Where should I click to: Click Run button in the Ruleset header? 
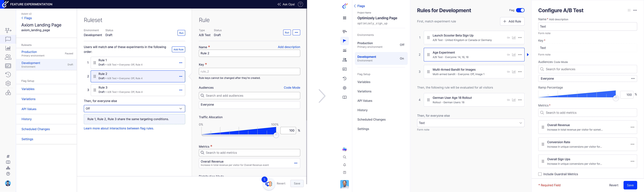181,33
